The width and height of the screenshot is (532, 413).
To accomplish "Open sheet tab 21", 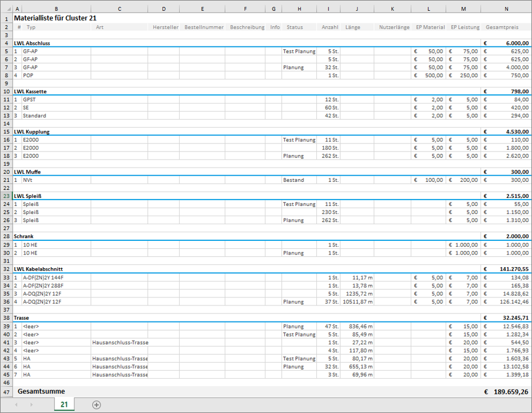I will point(64,404).
